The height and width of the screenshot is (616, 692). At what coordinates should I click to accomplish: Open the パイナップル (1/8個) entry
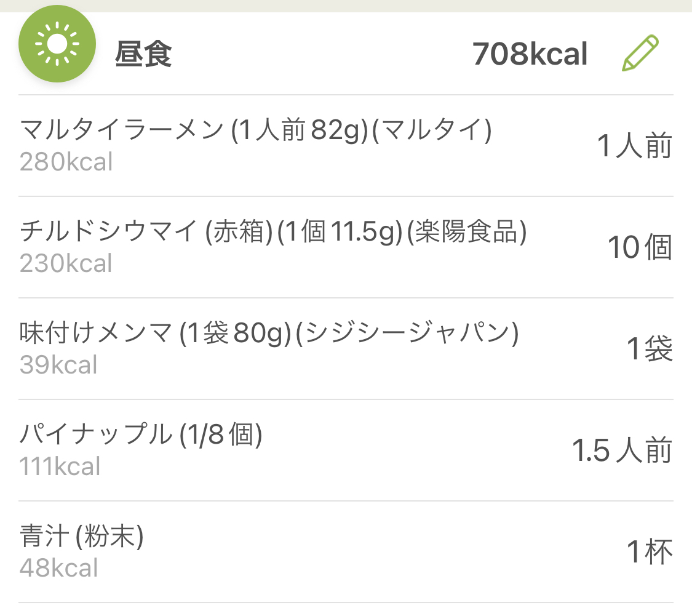tap(346, 450)
